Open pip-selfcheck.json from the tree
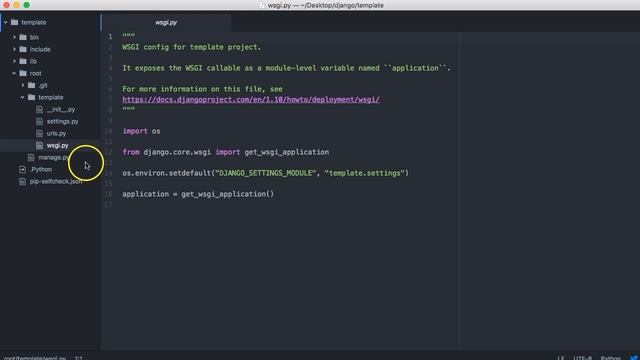 tap(56, 181)
